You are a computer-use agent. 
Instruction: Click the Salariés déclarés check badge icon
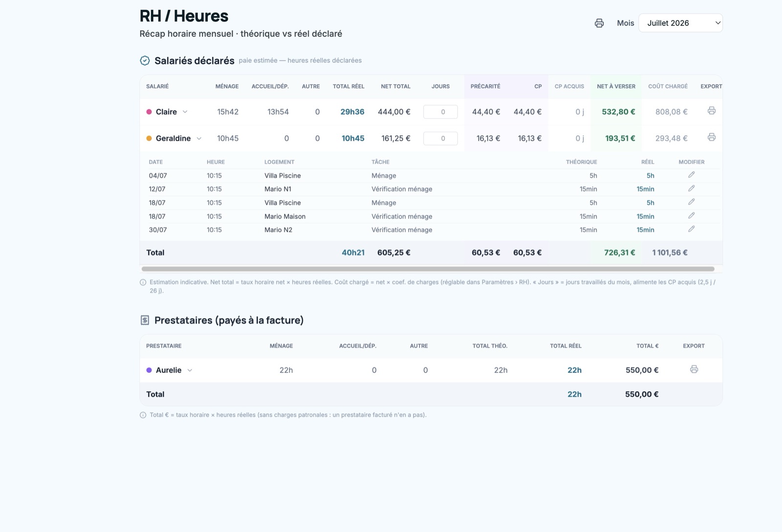coord(145,61)
